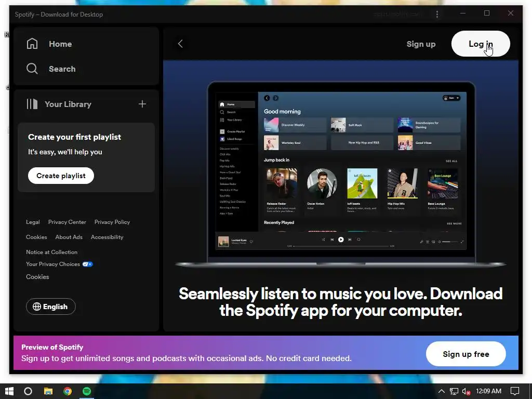This screenshot has width=532, height=399.
Task: Click the Preview of Spotify banner text
Action: pos(52,347)
